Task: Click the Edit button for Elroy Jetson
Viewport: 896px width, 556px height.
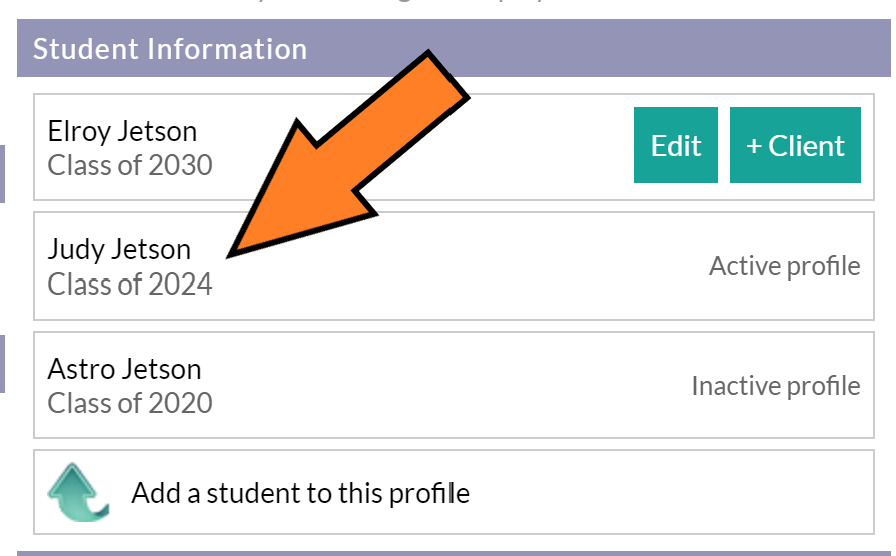Action: 675,145
